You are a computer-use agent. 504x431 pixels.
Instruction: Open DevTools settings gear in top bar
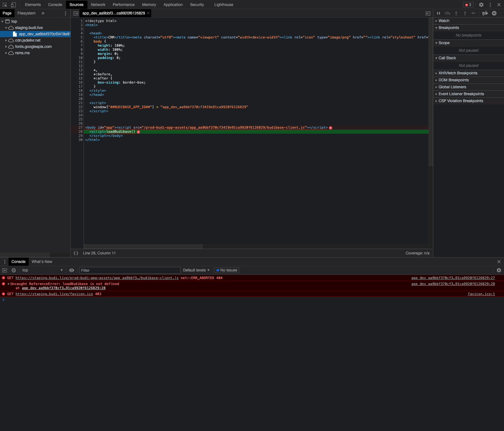(x=481, y=5)
